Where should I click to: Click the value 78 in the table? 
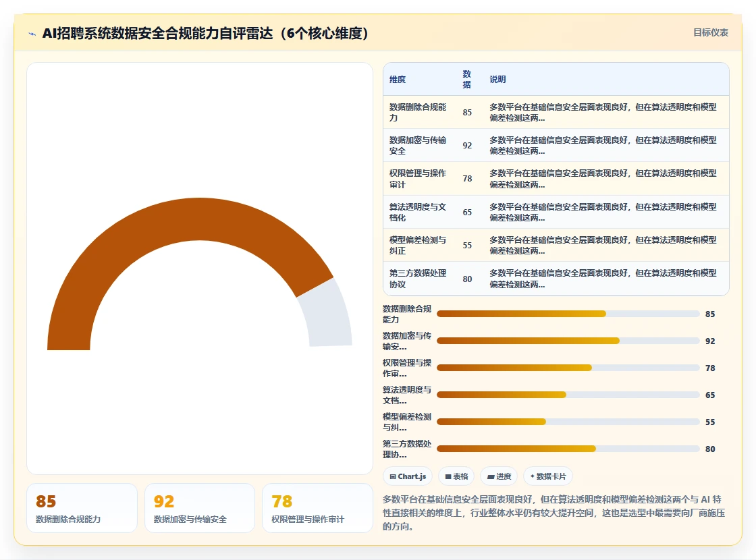pos(467,179)
